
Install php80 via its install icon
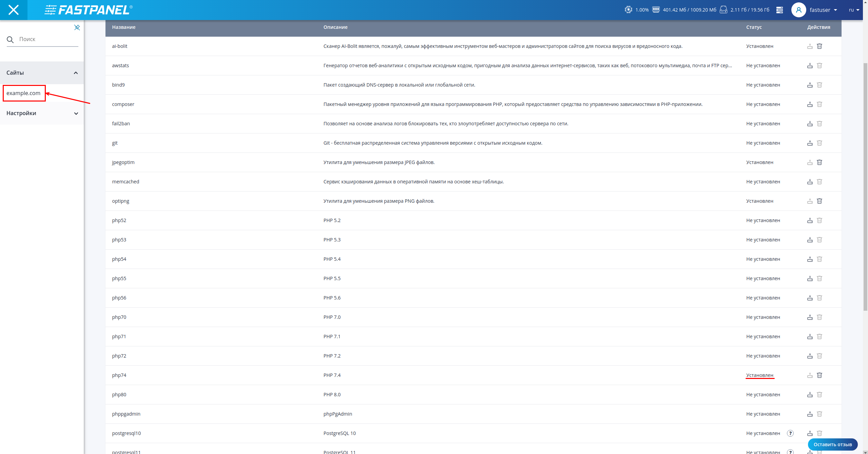[810, 395]
